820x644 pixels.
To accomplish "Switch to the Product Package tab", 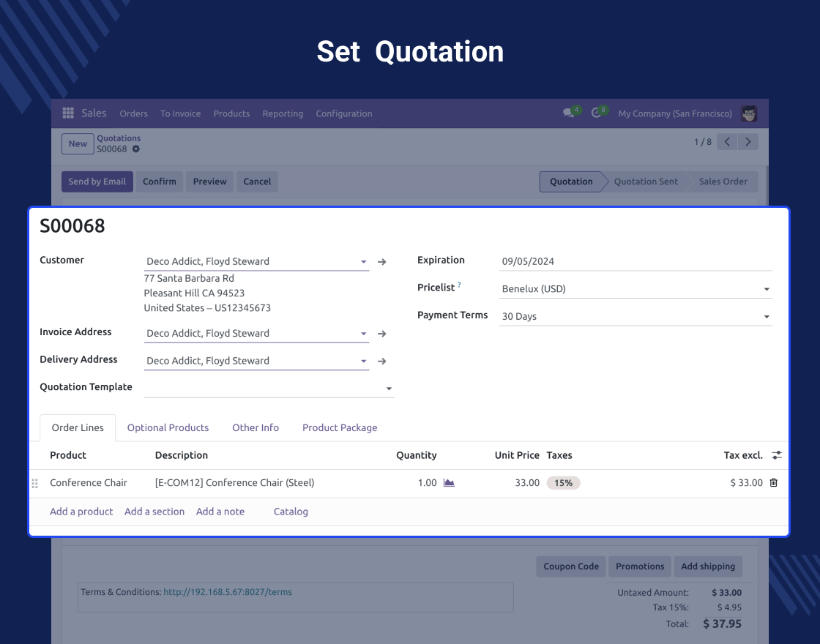I will pyautogui.click(x=340, y=427).
